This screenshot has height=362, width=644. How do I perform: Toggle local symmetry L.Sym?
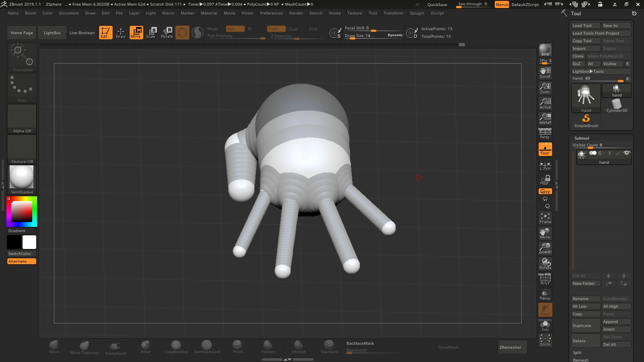(x=545, y=166)
